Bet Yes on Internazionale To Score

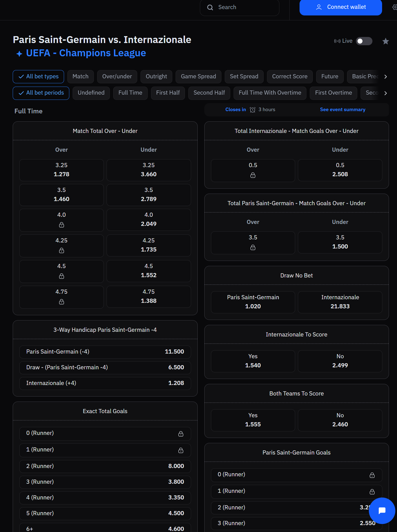(x=253, y=361)
